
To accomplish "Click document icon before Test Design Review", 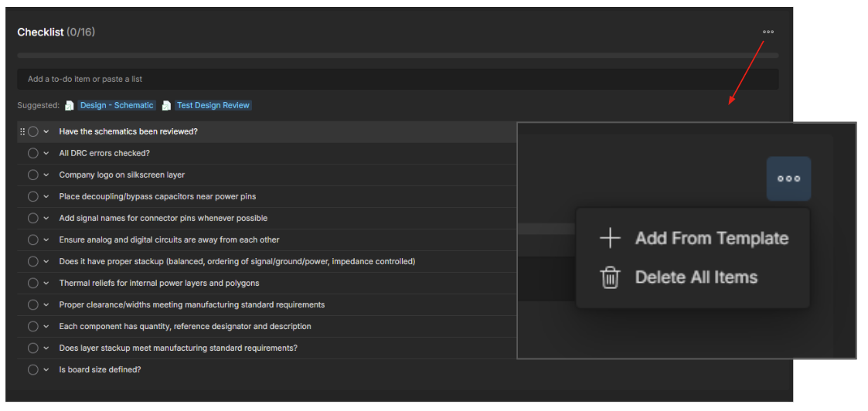I will click(x=166, y=105).
